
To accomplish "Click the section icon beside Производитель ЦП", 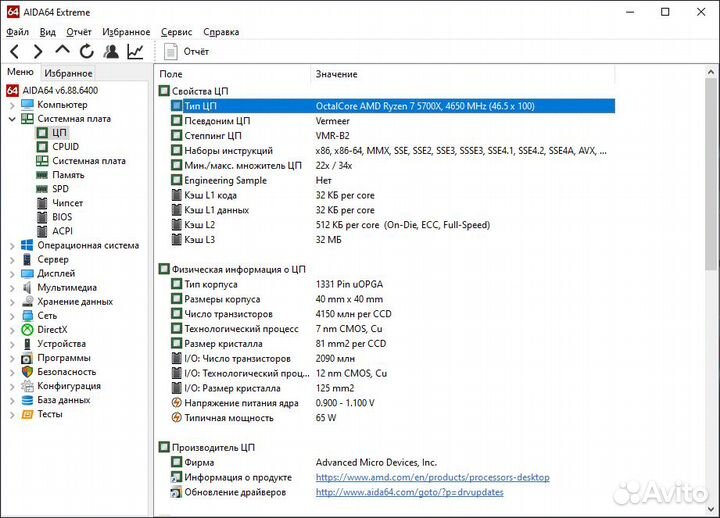I will point(164,447).
